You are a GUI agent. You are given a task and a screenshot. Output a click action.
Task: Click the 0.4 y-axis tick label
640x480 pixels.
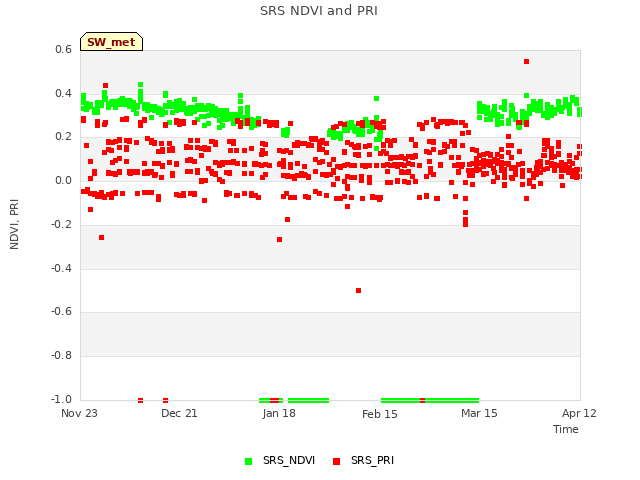pos(63,93)
